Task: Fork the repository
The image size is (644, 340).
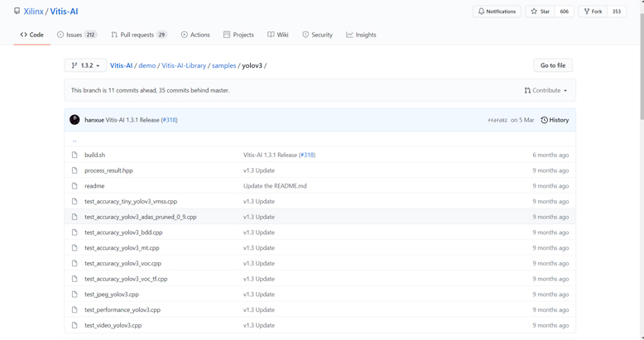Action: click(x=593, y=12)
